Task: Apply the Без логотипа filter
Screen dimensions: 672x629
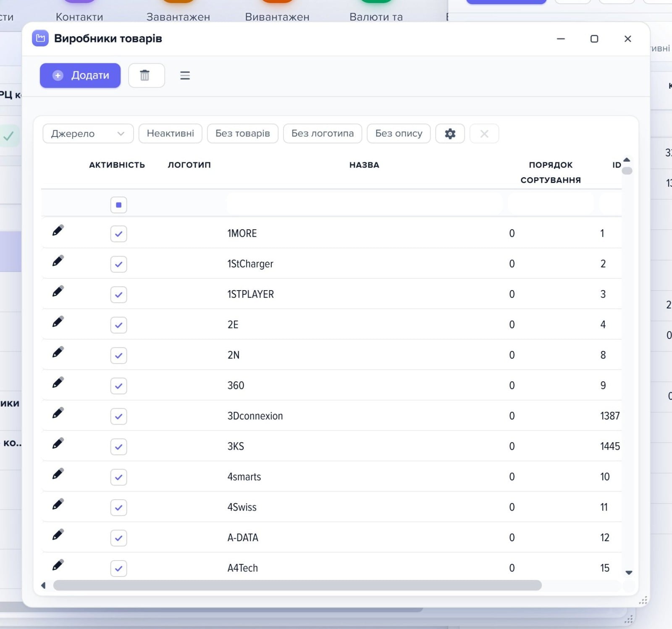Action: 323,134
